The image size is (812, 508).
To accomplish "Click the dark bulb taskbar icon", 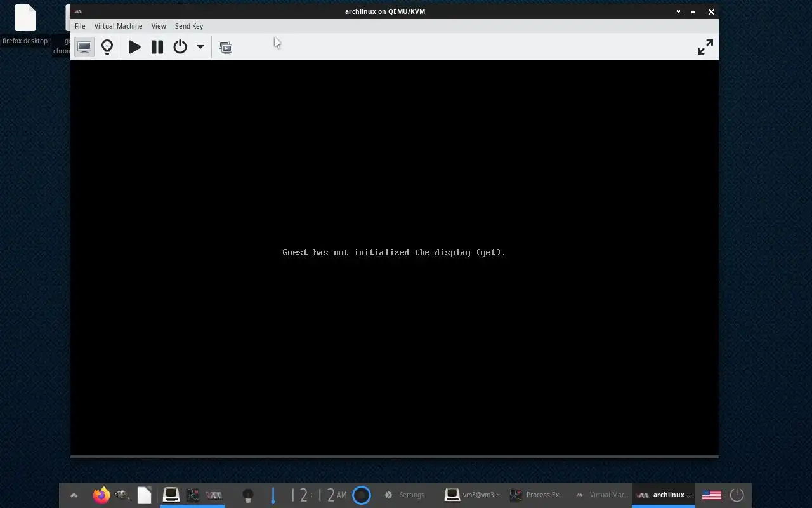I will coord(248,495).
